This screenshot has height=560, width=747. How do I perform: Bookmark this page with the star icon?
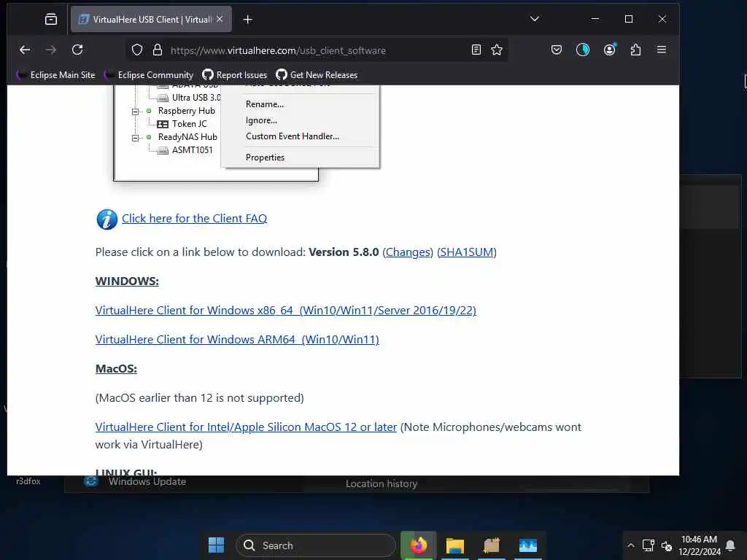coord(496,50)
